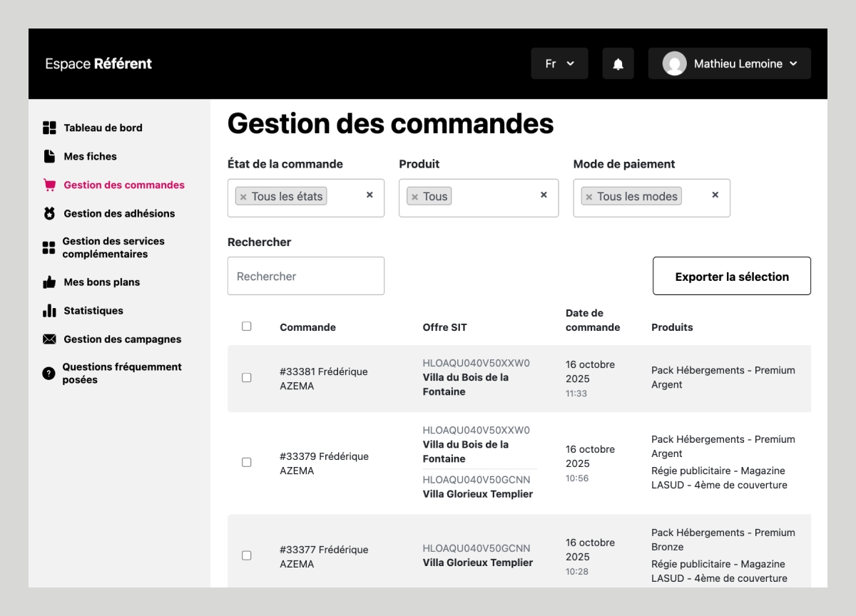This screenshot has width=856, height=616.
Task: Select order #33381 checkbox
Action: 247,378
